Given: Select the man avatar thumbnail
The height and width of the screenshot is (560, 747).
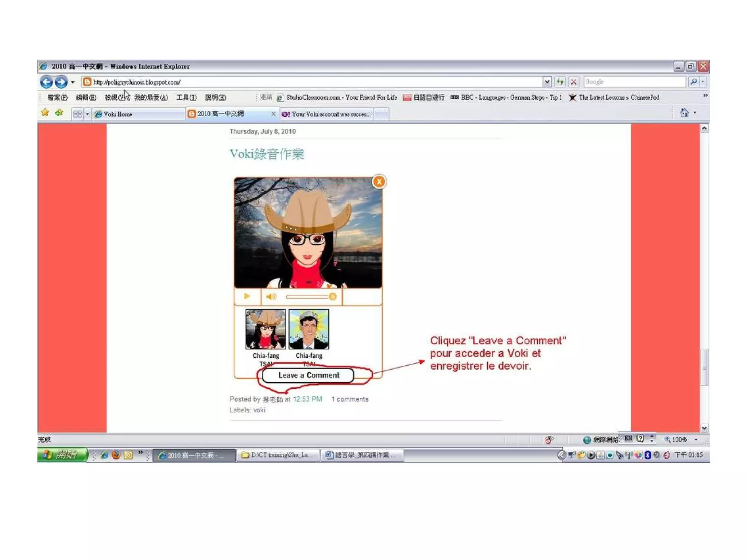Looking at the screenshot, I should pos(309,329).
